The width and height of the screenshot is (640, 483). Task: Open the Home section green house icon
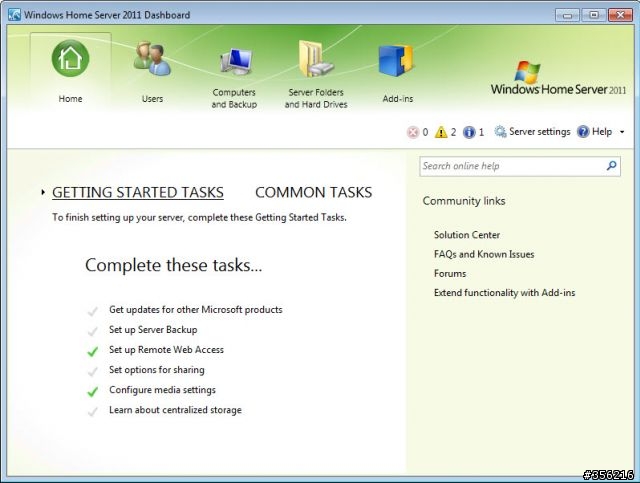pyautogui.click(x=70, y=58)
